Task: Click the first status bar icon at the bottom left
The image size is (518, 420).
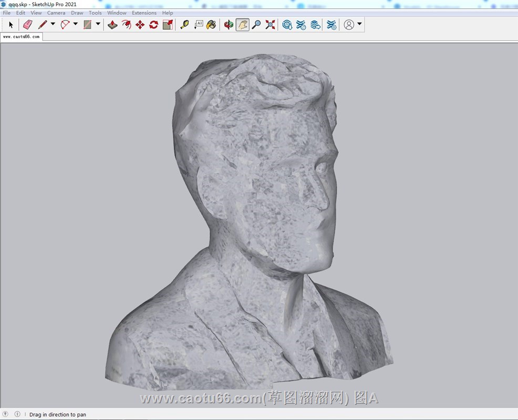Action: tap(5, 414)
